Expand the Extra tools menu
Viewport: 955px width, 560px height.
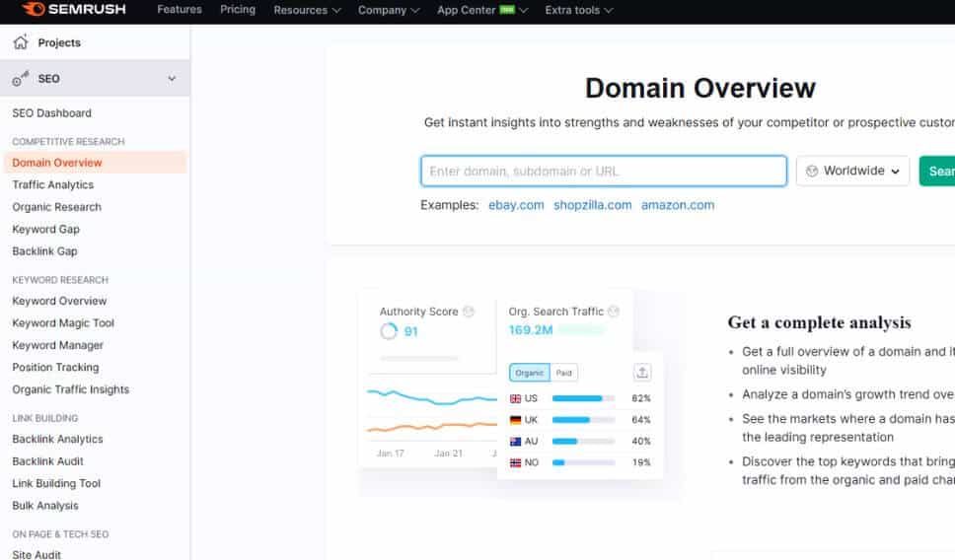click(x=578, y=10)
